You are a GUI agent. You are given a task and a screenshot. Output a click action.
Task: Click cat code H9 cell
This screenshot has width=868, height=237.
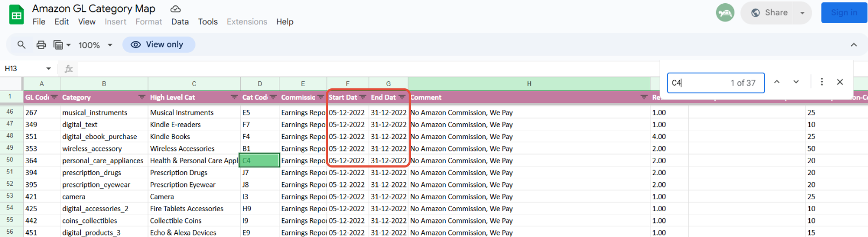point(260,208)
